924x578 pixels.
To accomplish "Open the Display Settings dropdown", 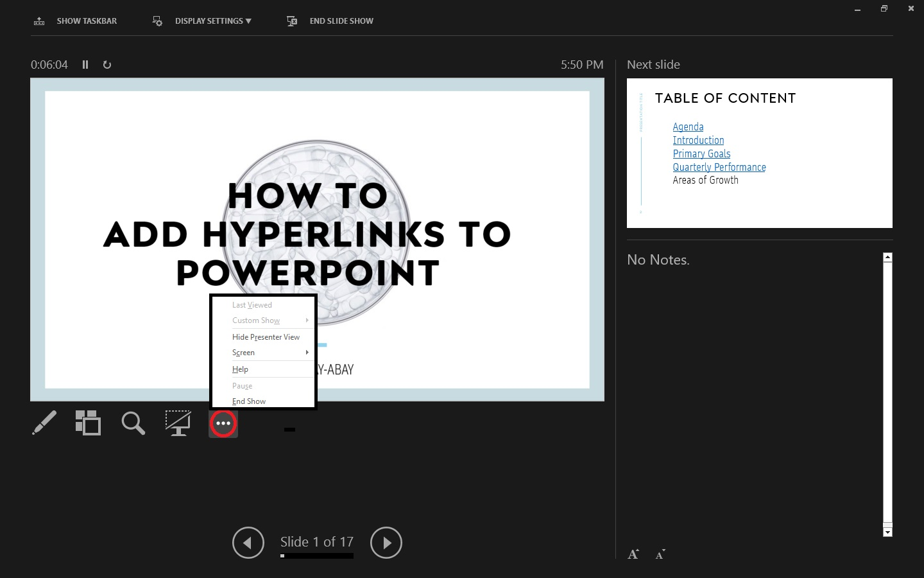I will click(202, 21).
